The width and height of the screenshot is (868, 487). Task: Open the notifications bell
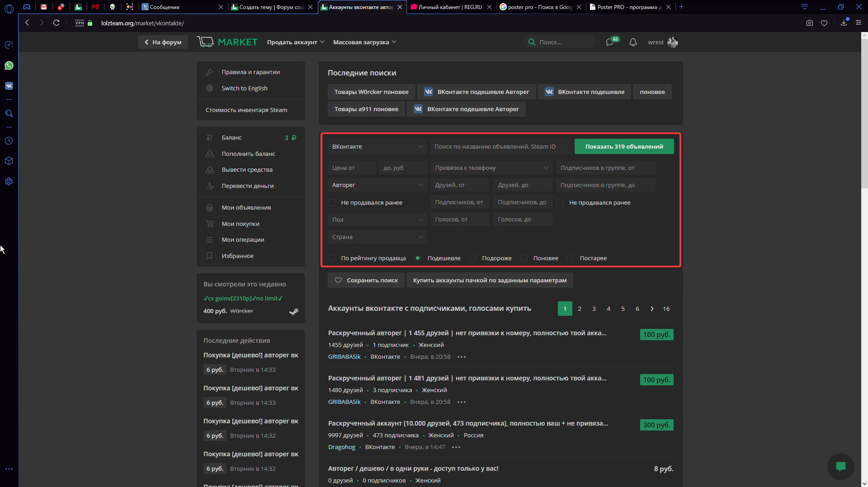coord(633,42)
